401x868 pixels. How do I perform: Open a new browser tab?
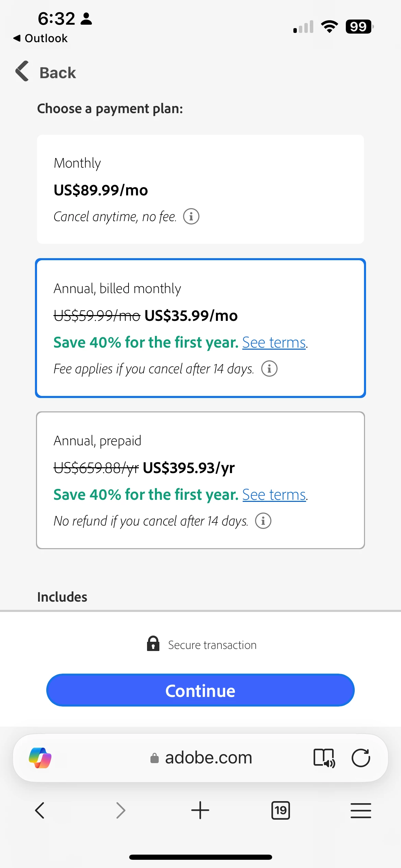[200, 810]
